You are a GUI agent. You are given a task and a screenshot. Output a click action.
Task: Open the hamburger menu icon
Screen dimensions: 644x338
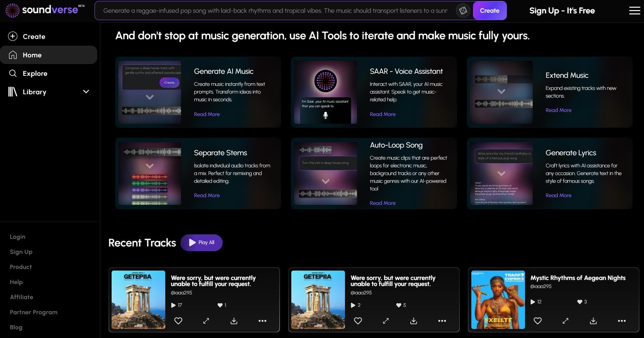[634, 11]
